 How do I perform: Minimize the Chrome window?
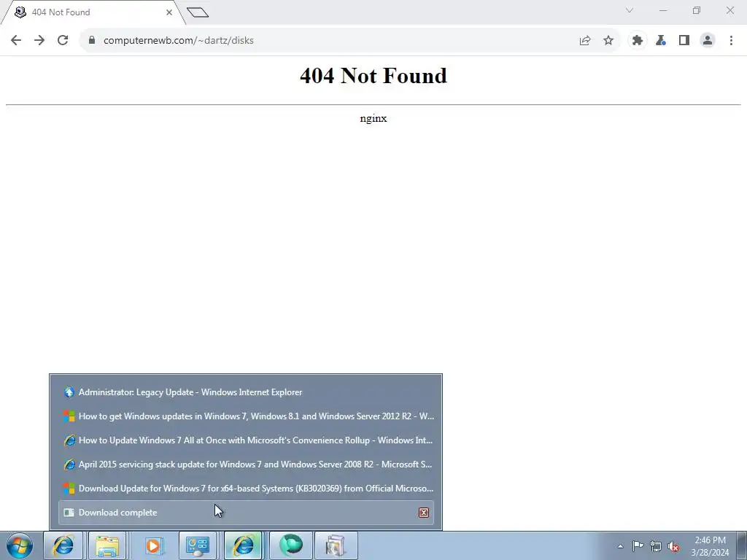click(x=663, y=10)
